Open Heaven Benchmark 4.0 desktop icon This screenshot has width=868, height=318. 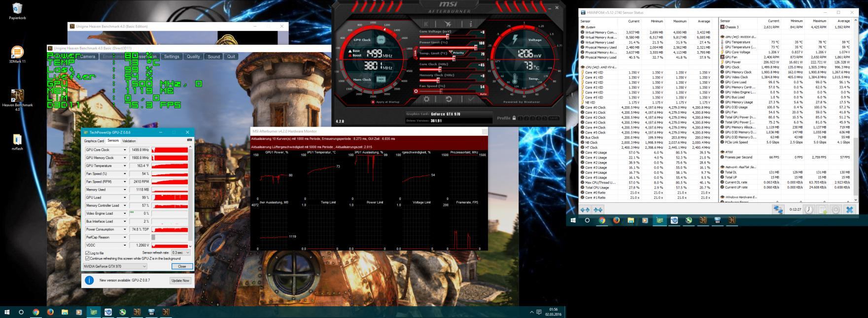tap(17, 100)
